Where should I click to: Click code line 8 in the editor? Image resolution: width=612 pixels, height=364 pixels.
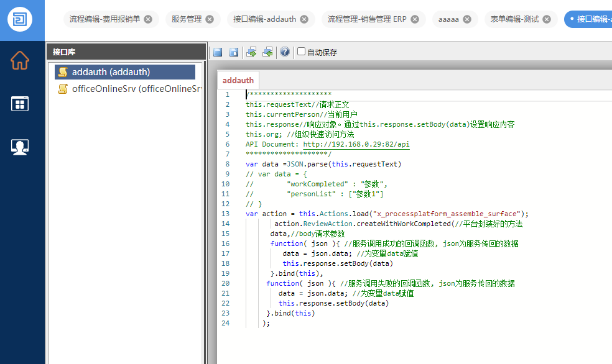[x=323, y=164]
